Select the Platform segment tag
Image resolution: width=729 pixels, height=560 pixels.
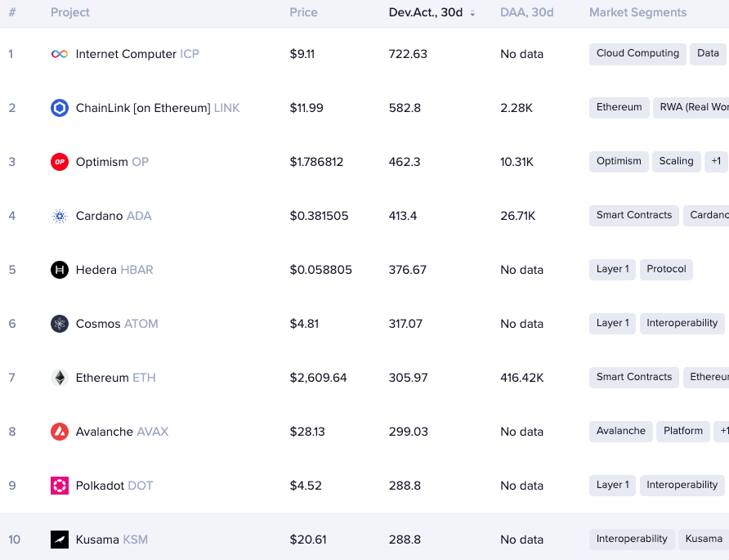pyautogui.click(x=683, y=432)
